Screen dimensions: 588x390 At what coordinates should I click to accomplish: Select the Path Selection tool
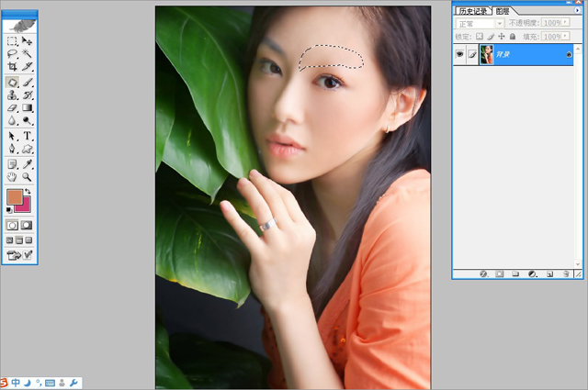(x=12, y=136)
